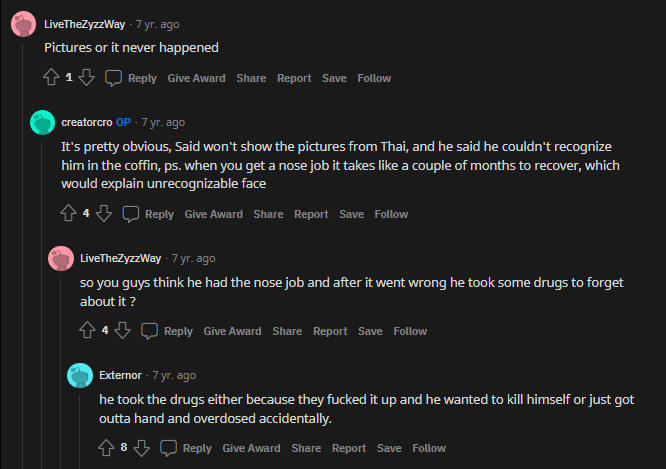Report the "Pictures or it never happened" comment
The image size is (666, 469).
pos(294,78)
